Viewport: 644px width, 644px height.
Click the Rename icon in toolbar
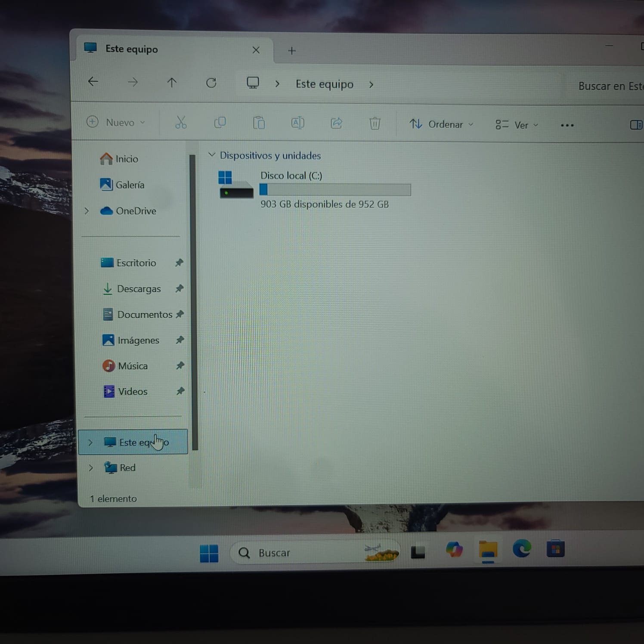pyautogui.click(x=297, y=123)
